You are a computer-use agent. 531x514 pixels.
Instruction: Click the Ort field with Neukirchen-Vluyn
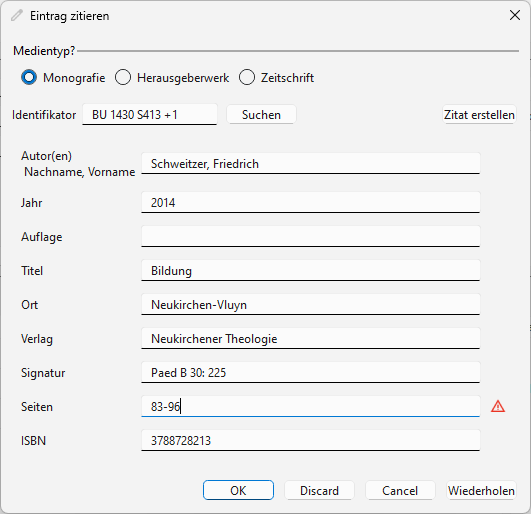point(311,304)
